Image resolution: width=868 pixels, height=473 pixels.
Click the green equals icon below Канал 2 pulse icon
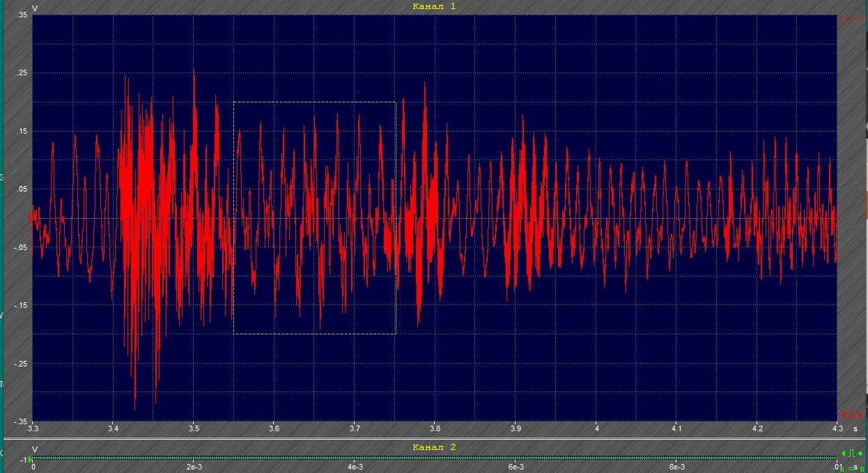851,469
